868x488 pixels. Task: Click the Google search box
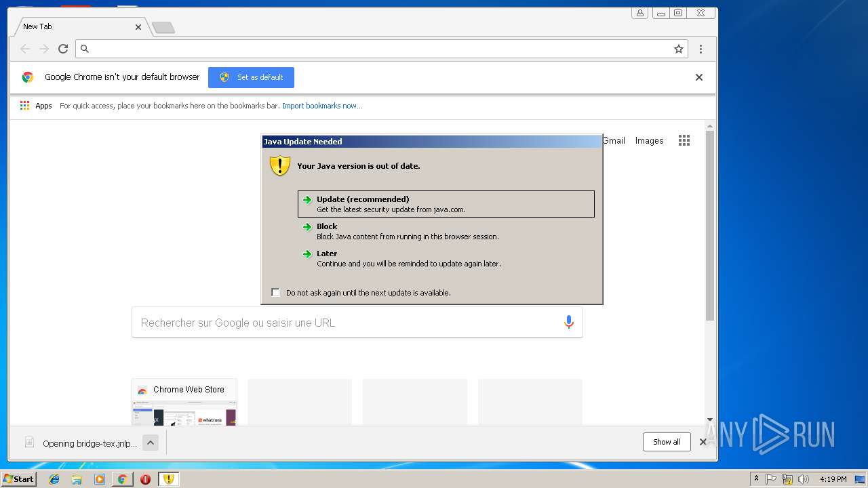coord(357,323)
